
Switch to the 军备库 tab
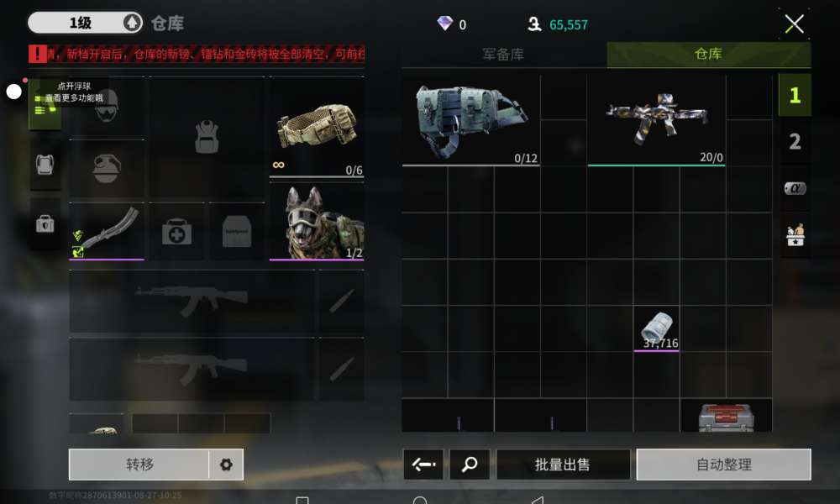(x=503, y=54)
